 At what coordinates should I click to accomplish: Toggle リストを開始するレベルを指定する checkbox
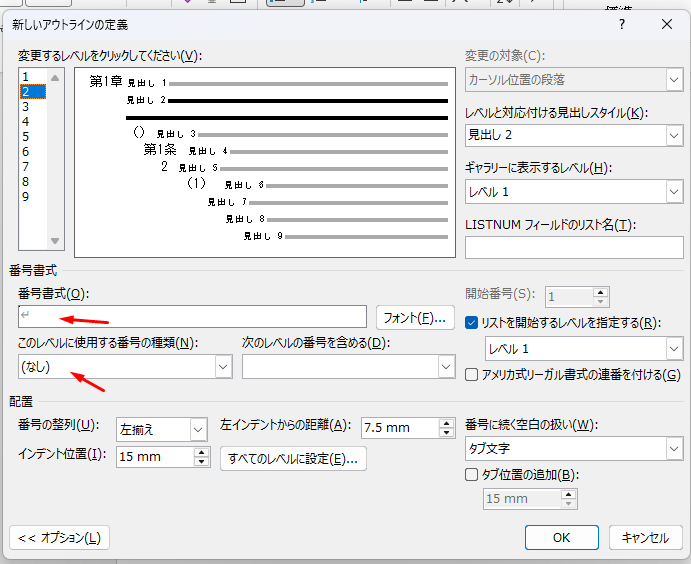coord(474,322)
